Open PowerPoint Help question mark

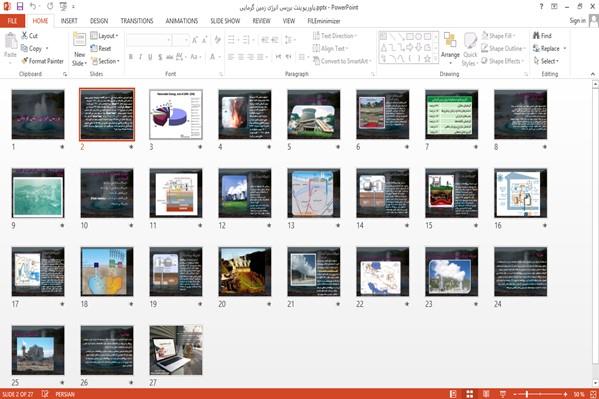pos(541,6)
